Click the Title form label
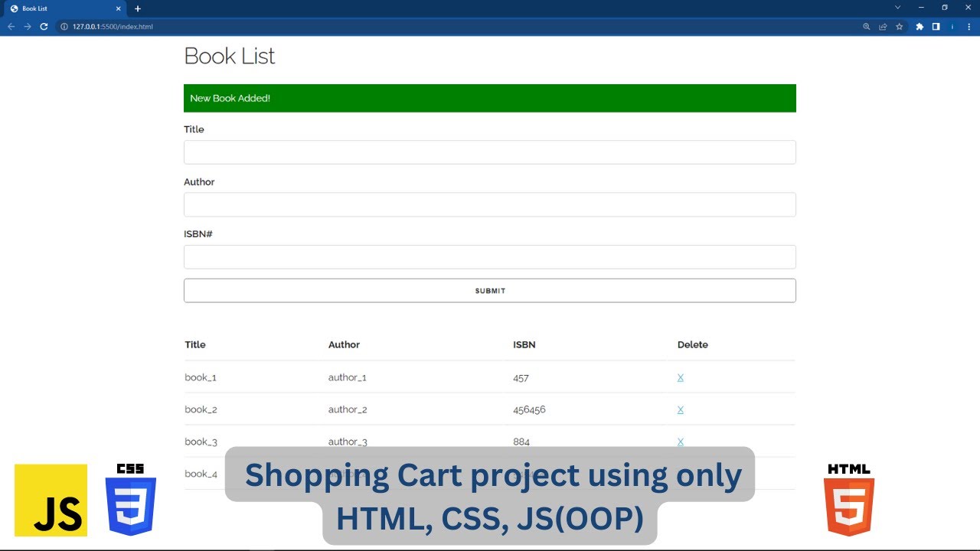Screen dimensions: 980x551 tap(194, 129)
